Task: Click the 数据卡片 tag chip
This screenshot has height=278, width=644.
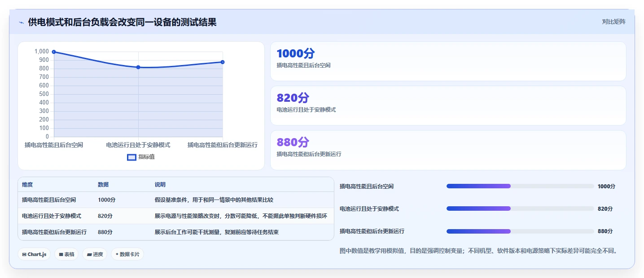Action: [x=127, y=254]
